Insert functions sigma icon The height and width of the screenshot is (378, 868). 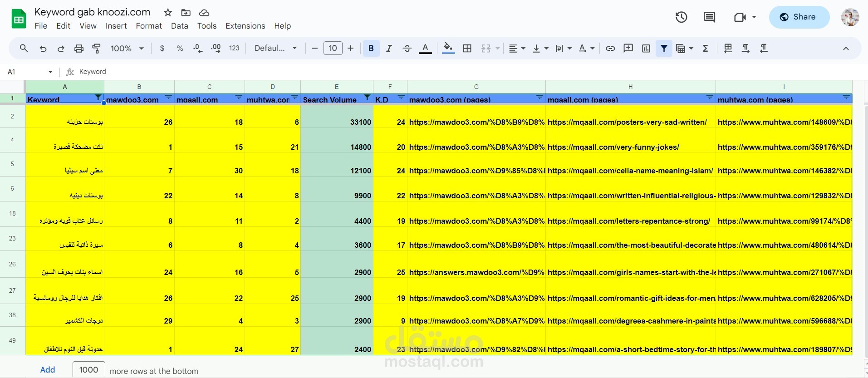706,49
